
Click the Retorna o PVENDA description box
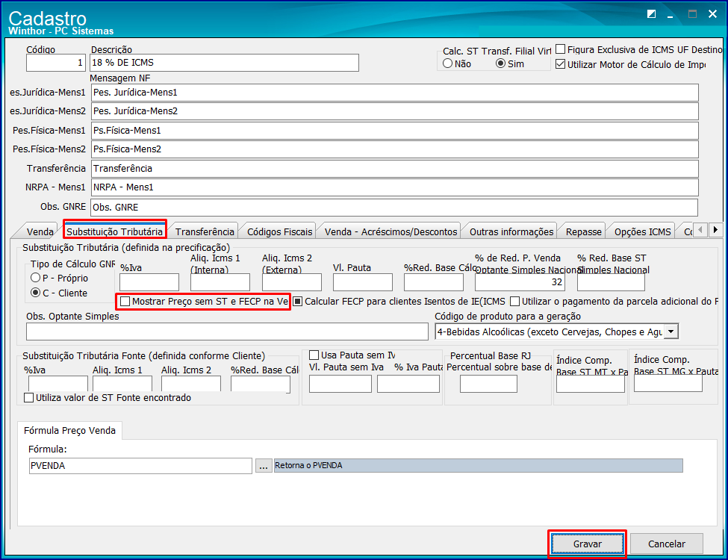point(478,465)
